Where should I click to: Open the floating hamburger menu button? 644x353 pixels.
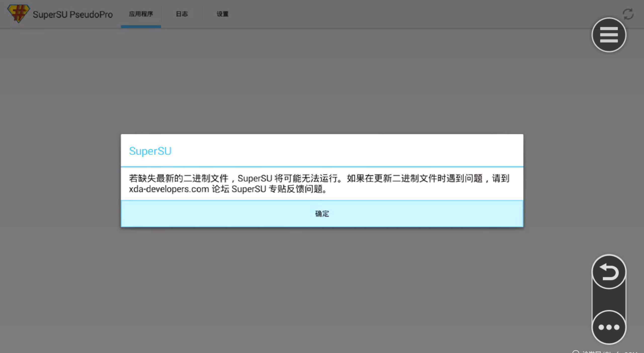609,35
